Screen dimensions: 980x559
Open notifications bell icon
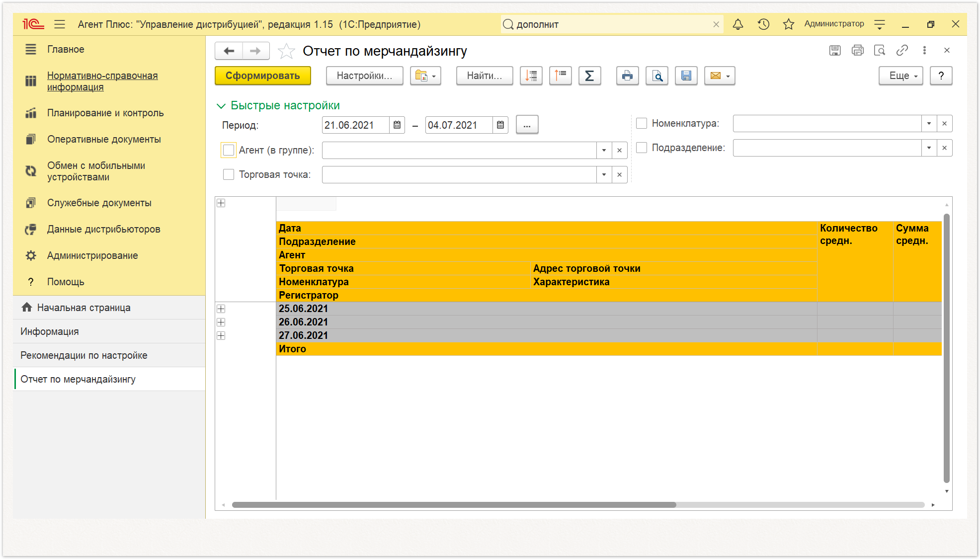point(738,24)
